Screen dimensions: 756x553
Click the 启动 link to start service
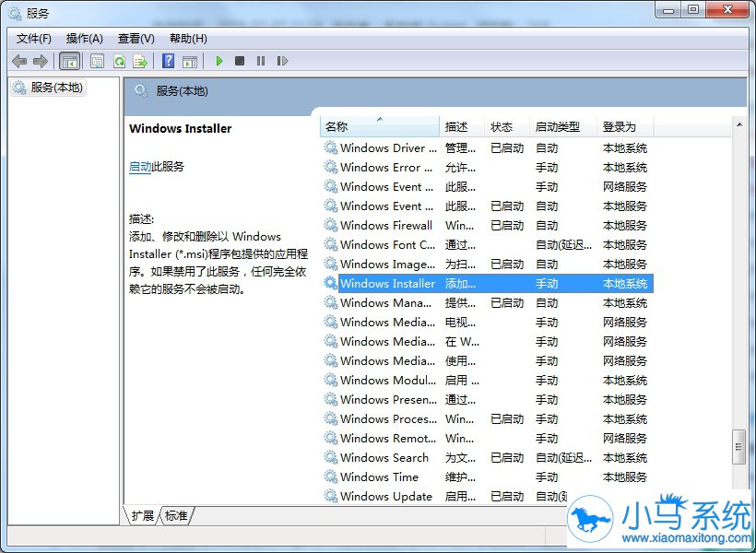click(x=140, y=167)
